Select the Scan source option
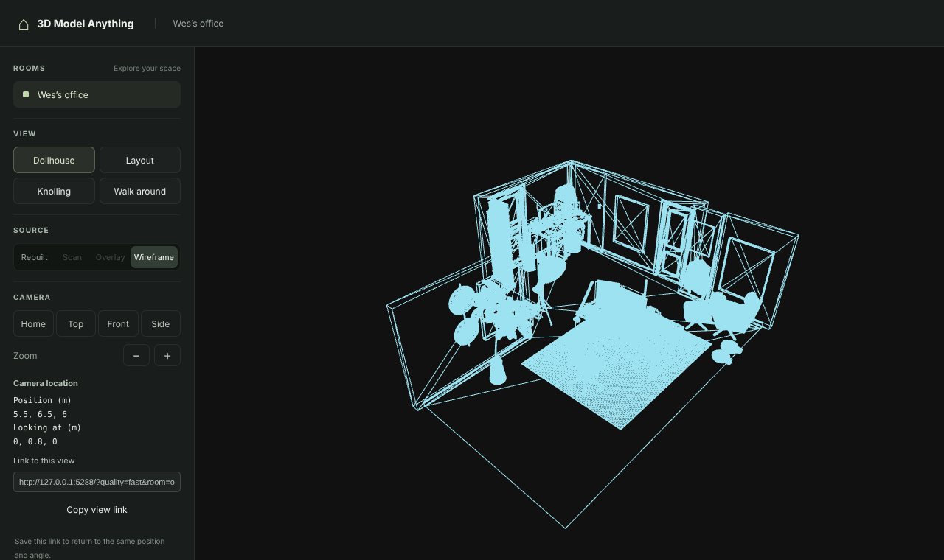Viewport: 944px width, 560px height. click(72, 257)
